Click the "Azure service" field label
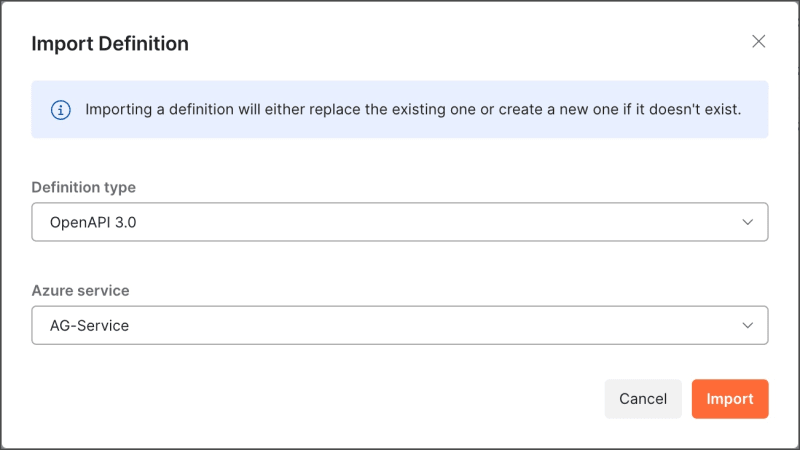Viewport: 800px width, 450px height. pyautogui.click(x=81, y=290)
